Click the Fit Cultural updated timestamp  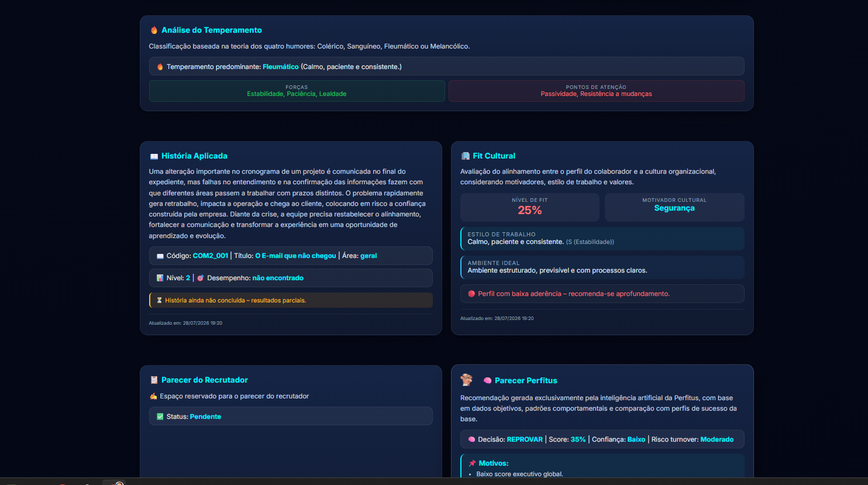click(x=497, y=319)
